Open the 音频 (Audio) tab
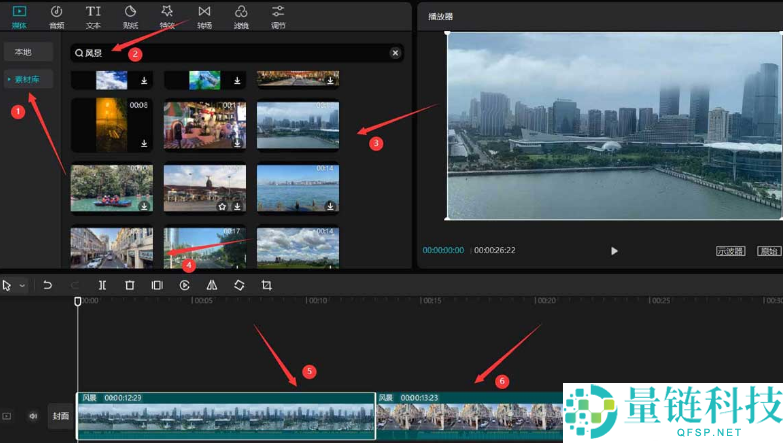783x443 pixels. (56, 14)
